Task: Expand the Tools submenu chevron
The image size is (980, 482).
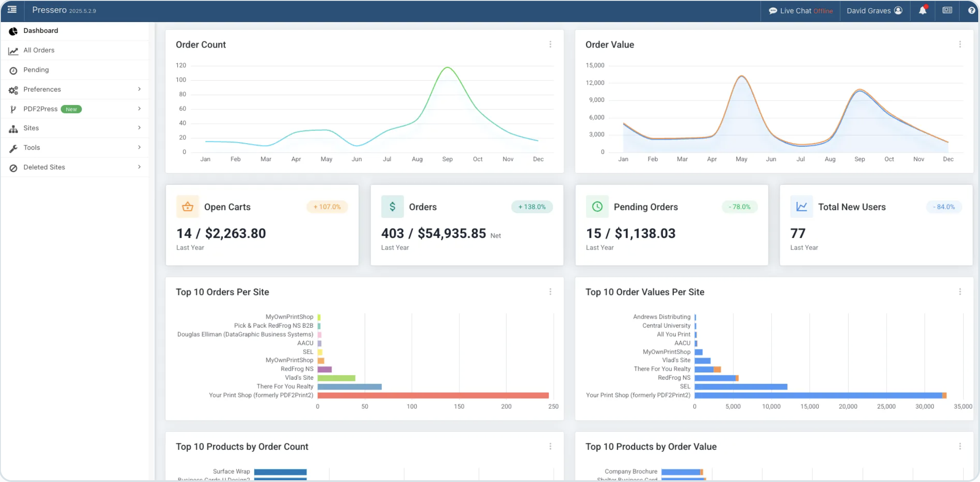Action: click(139, 147)
